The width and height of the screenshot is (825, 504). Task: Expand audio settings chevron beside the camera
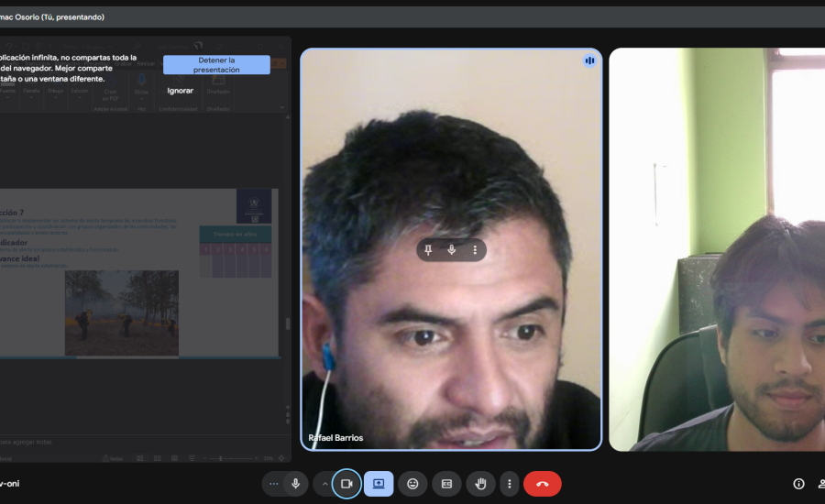pos(324,484)
